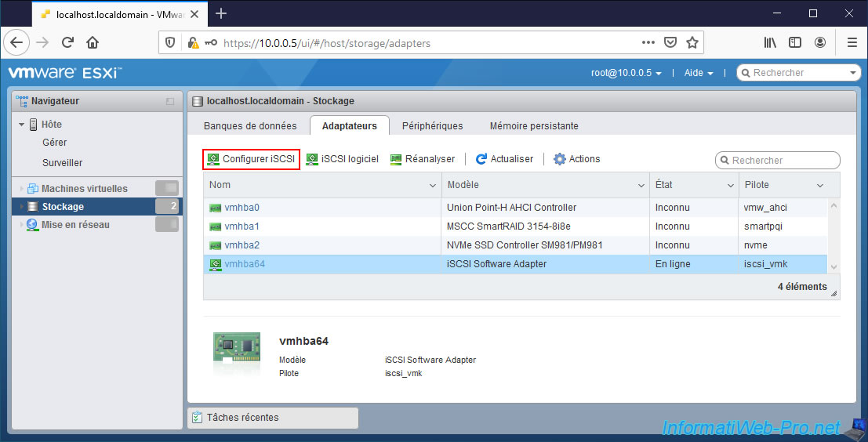Reload the page with the refresh icon

pos(68,42)
